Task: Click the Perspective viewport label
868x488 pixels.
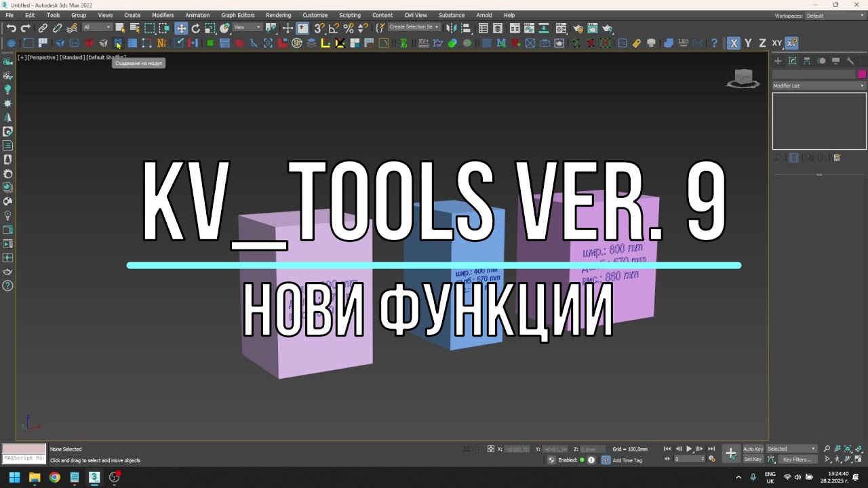Action: 43,58
